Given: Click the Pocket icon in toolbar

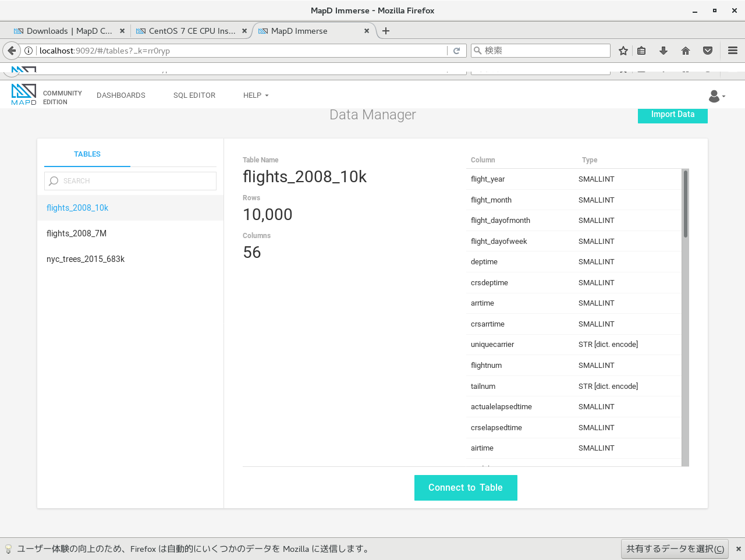Looking at the screenshot, I should tap(708, 51).
